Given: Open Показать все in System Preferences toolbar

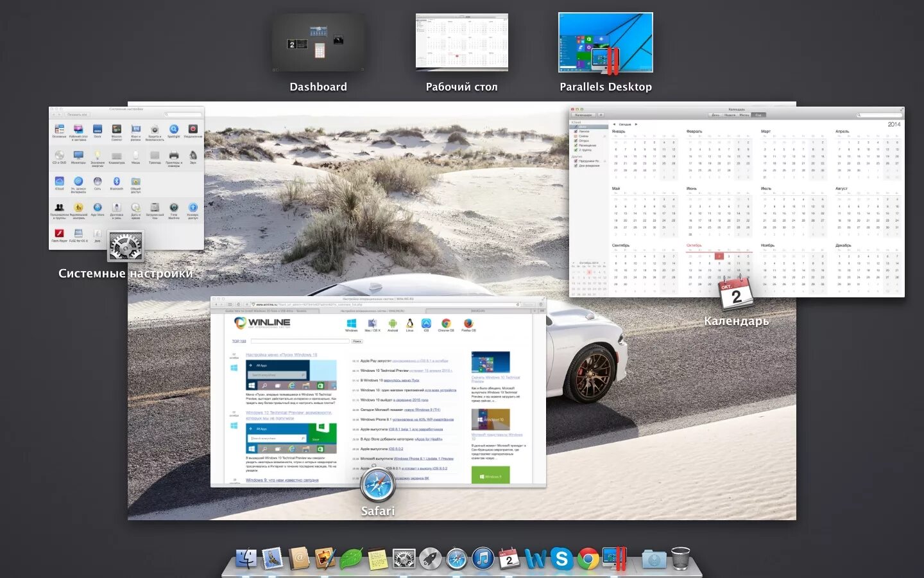Looking at the screenshot, I should point(78,114).
